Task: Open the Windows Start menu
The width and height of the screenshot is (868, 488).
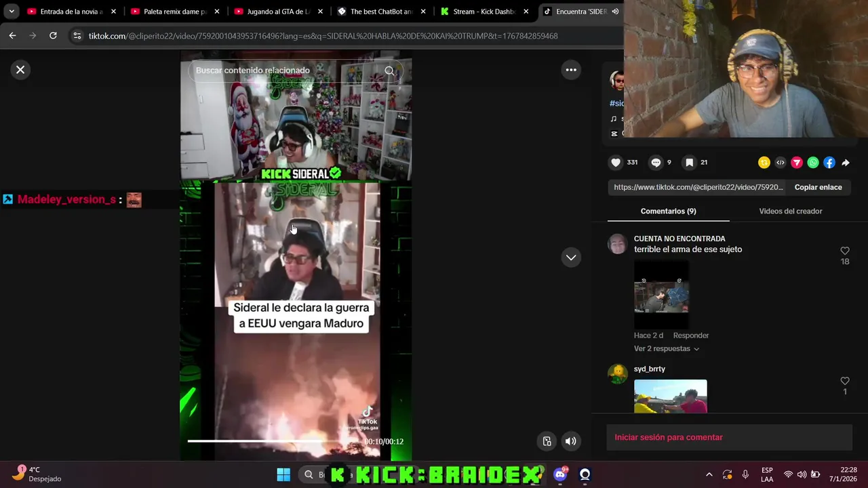Action: coord(283,474)
